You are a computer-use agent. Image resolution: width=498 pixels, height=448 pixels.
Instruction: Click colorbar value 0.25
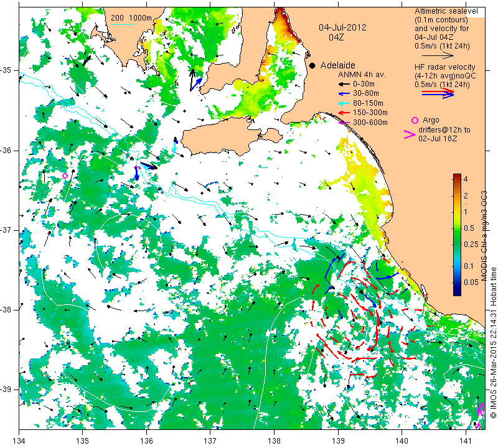tap(471, 244)
